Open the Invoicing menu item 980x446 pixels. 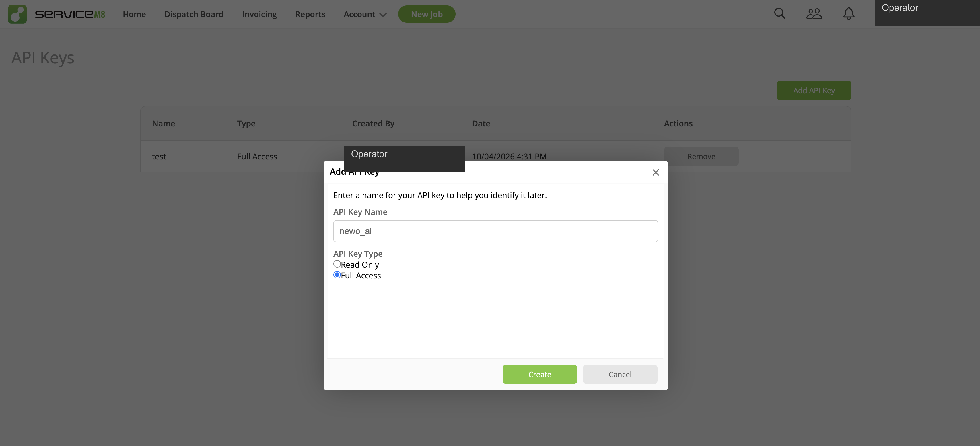259,14
